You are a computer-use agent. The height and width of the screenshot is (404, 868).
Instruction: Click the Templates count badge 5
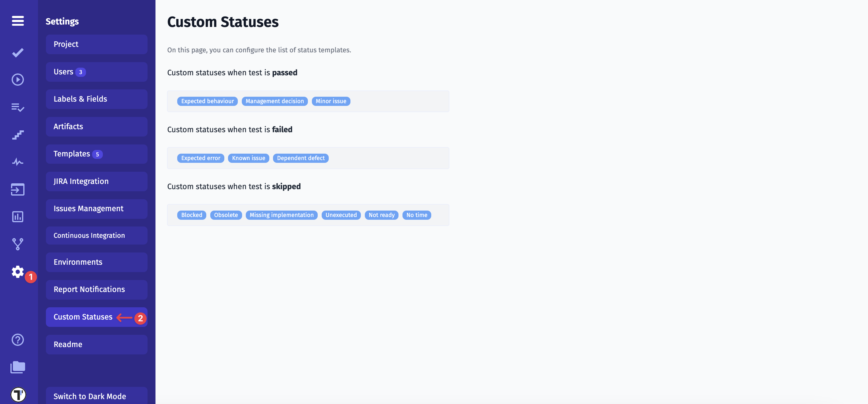coord(97,154)
